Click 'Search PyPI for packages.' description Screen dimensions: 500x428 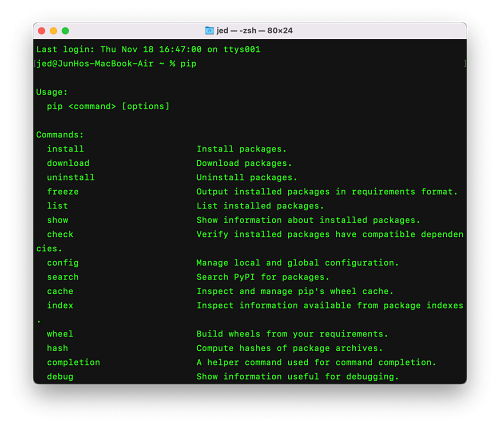[263, 277]
